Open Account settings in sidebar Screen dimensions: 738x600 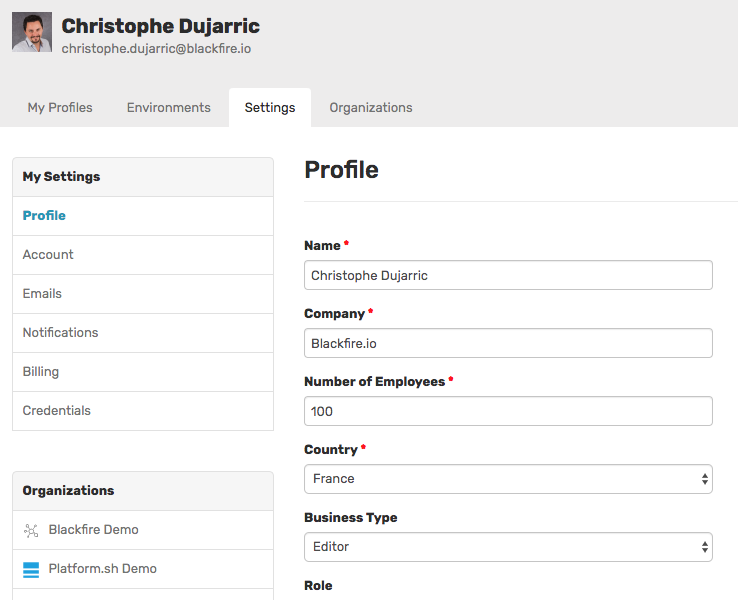143,255
